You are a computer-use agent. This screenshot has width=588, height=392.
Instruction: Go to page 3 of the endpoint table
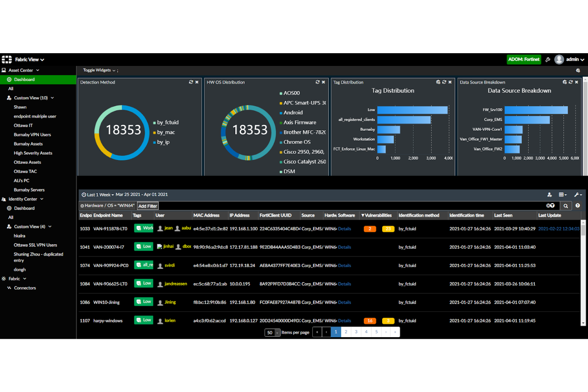tap(356, 332)
